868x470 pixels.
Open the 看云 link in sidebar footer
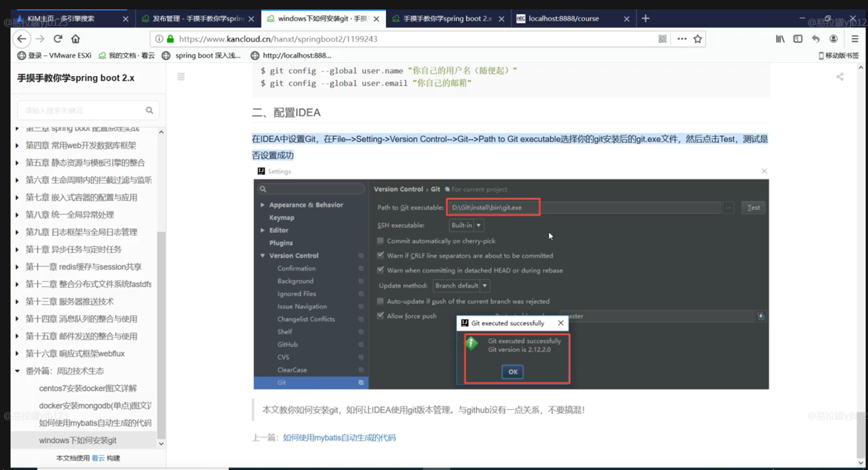[x=98, y=458]
